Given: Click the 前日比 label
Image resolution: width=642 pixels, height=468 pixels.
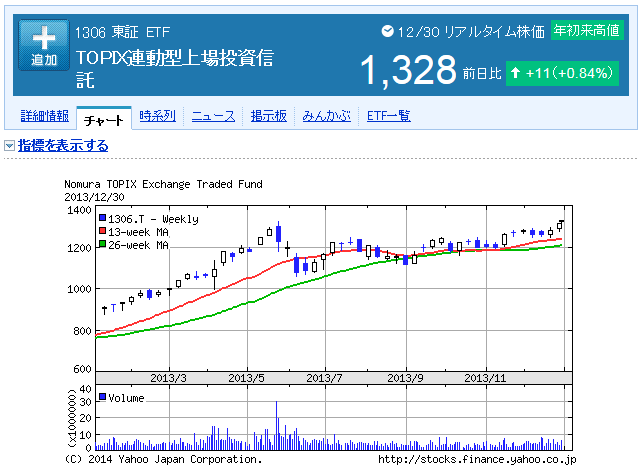Looking at the screenshot, I should [x=482, y=74].
